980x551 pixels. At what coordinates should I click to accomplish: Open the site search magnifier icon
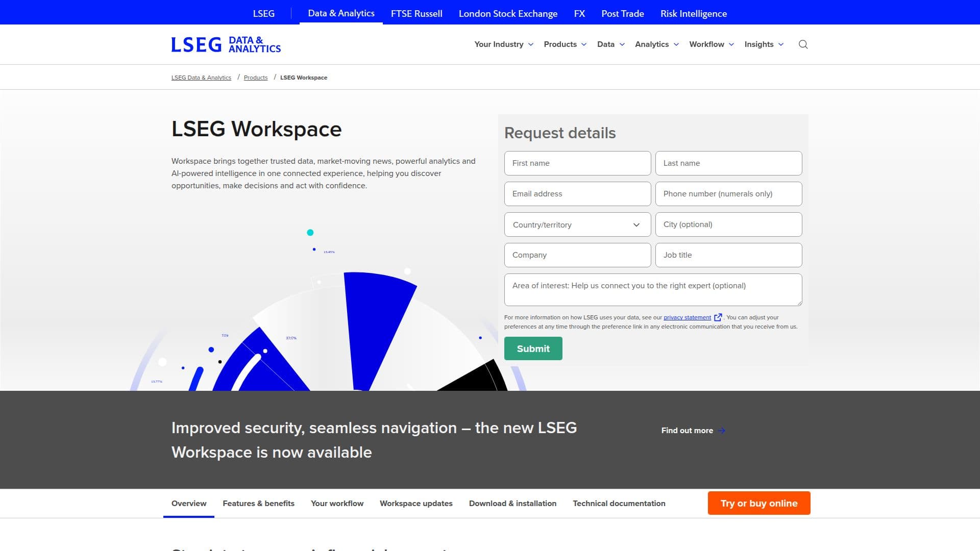(803, 44)
